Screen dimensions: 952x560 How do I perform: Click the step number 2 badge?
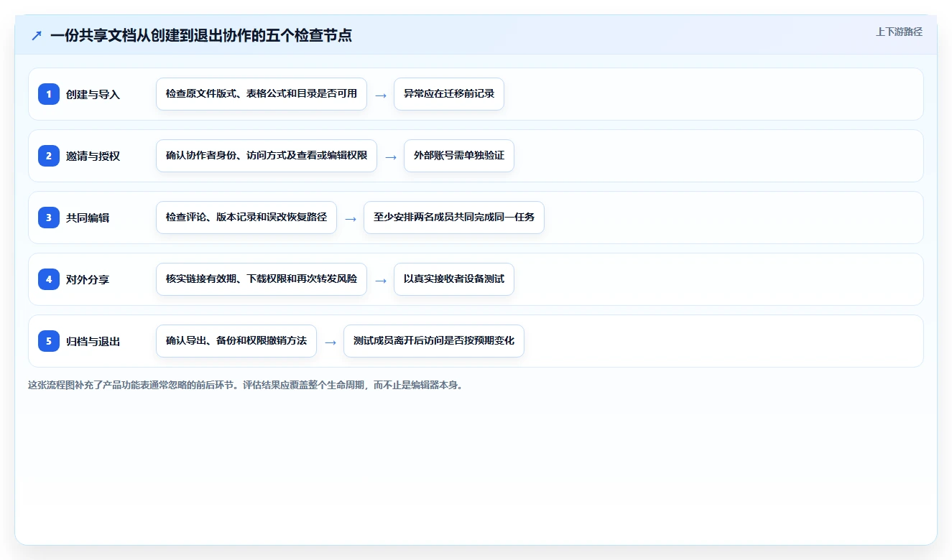(x=49, y=156)
